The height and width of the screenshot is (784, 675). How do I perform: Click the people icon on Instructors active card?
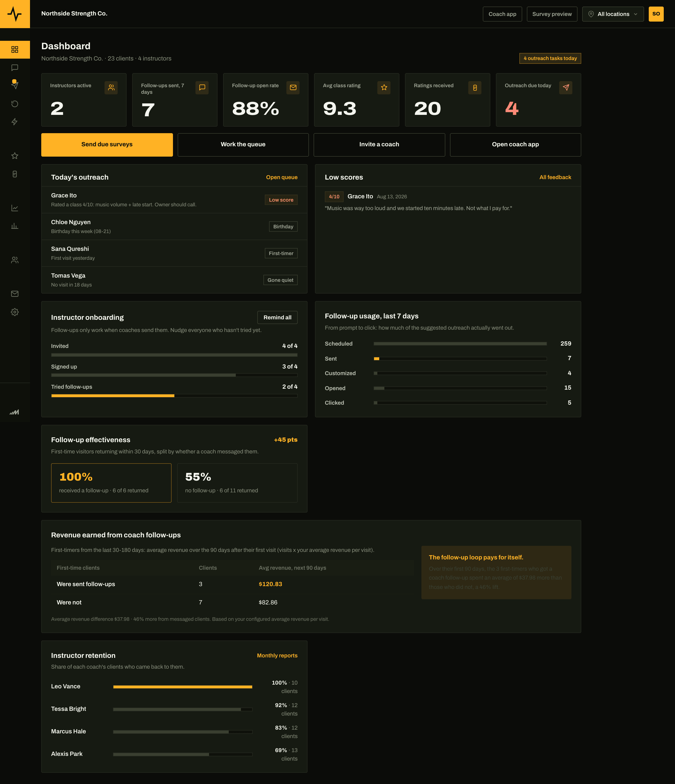[x=111, y=87]
